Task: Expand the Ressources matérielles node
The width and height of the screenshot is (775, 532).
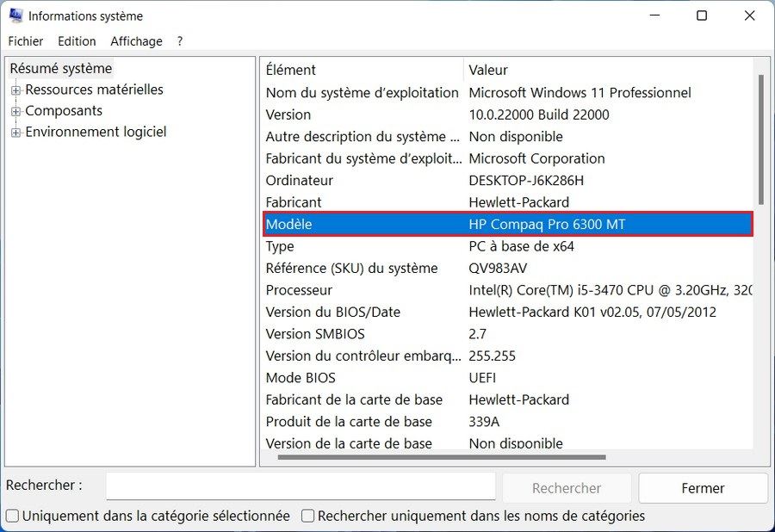Action: pos(15,90)
